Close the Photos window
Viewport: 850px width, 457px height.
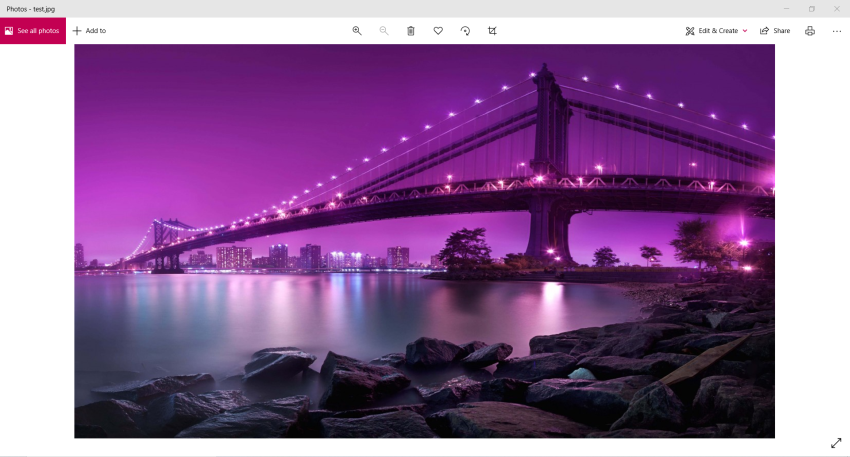coord(836,9)
